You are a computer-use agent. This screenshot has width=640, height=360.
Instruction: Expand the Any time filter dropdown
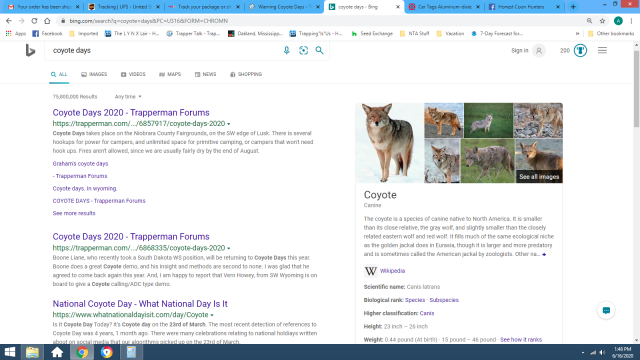point(128,97)
